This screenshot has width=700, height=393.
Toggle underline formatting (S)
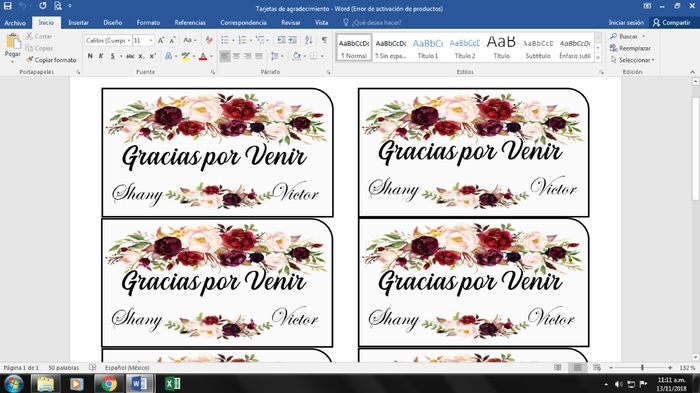[112, 56]
